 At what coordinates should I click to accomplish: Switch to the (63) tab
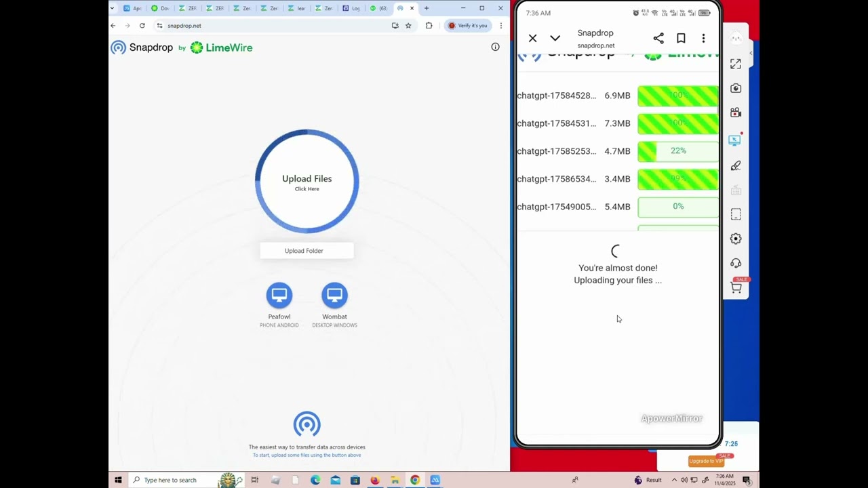tap(379, 8)
